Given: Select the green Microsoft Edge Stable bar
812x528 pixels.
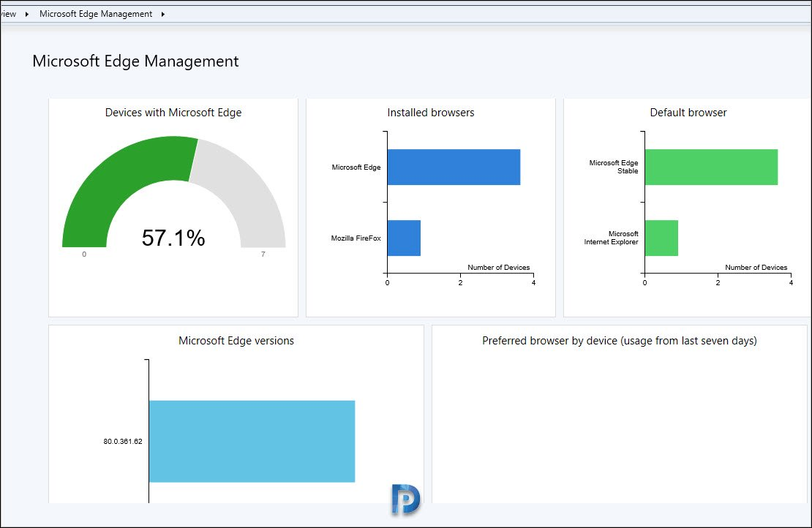Looking at the screenshot, I should 712,167.
